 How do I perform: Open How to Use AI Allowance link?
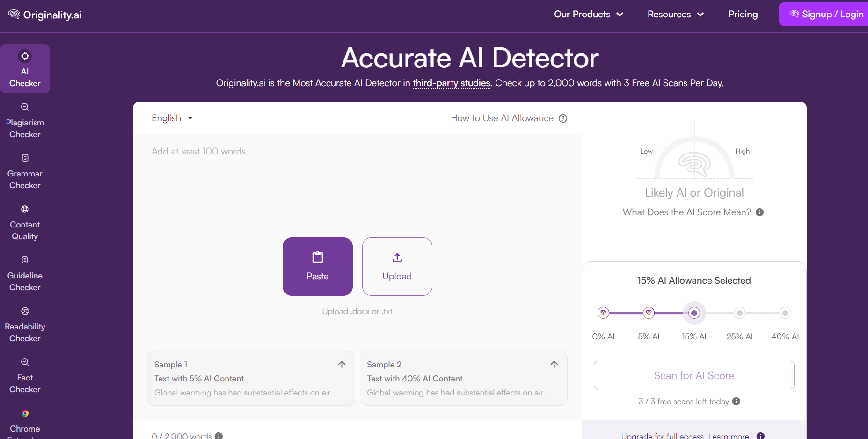coord(502,118)
